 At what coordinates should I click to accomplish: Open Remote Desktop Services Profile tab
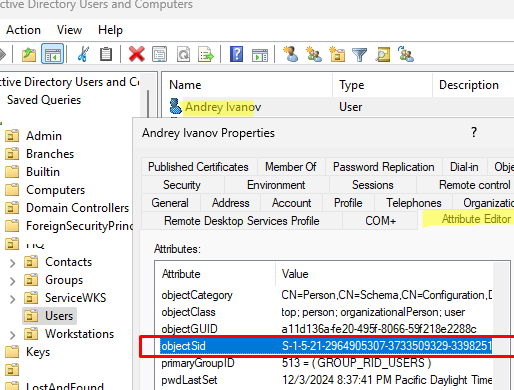pos(242,221)
